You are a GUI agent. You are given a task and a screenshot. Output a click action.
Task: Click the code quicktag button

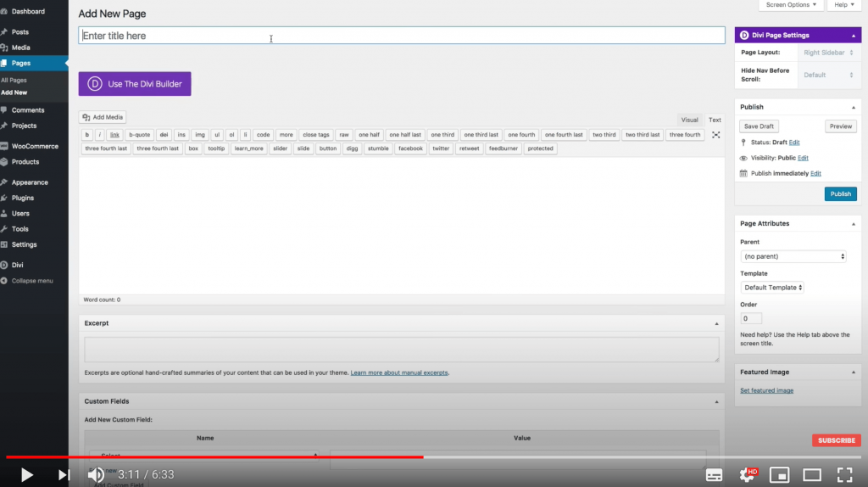click(263, 135)
